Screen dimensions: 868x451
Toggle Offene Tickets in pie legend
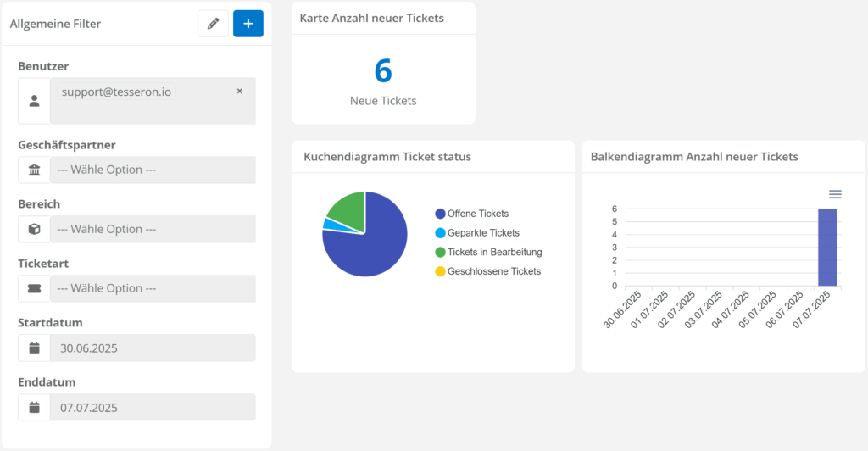click(478, 214)
